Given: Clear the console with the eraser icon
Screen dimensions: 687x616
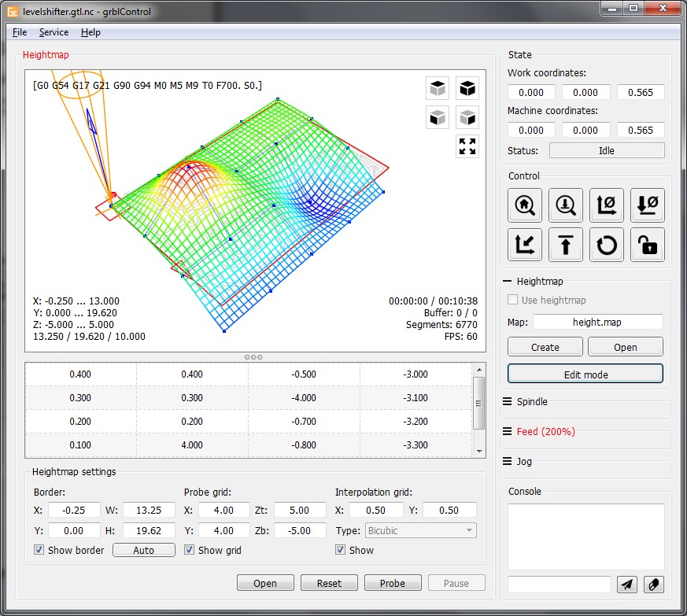Looking at the screenshot, I should click(653, 584).
